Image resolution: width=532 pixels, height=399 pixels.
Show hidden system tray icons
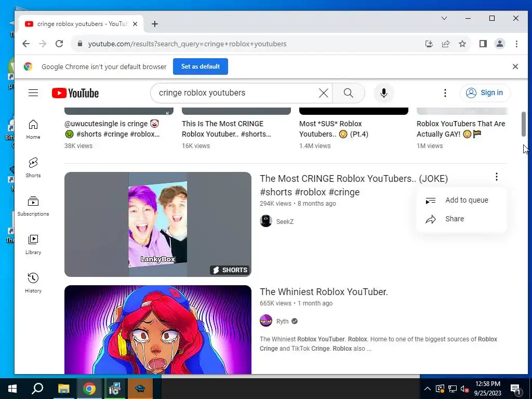tap(428, 389)
